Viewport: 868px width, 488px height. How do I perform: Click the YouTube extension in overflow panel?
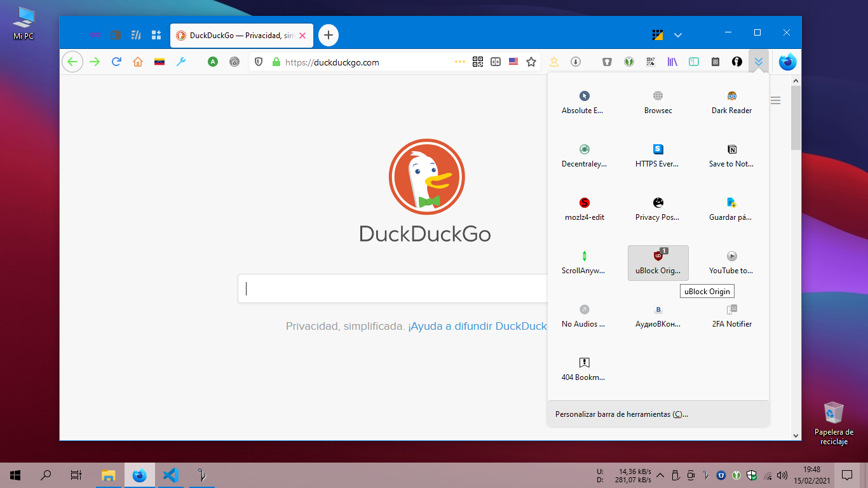point(732,262)
